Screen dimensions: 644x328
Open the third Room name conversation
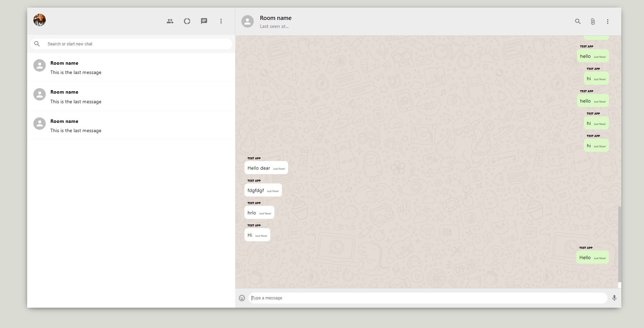pos(131,125)
